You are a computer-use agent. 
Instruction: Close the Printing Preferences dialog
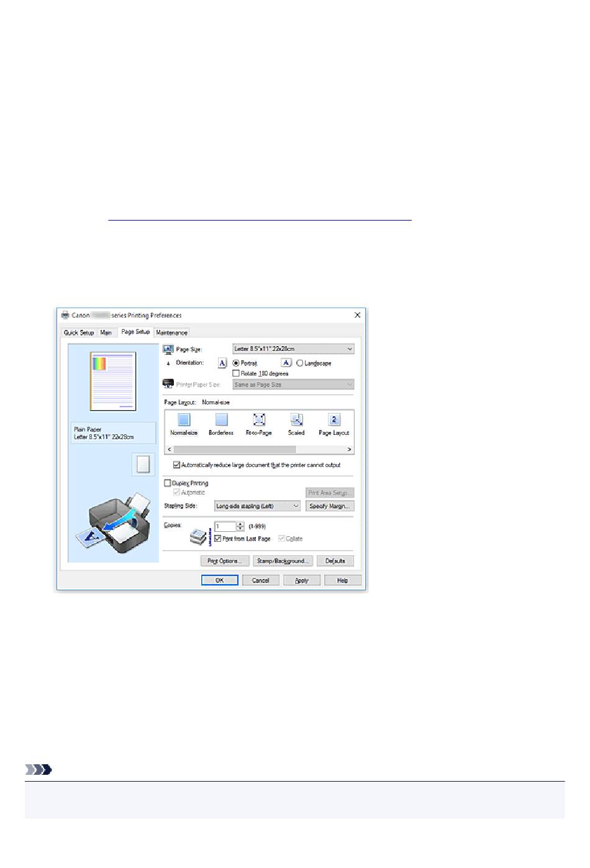pyautogui.click(x=357, y=315)
